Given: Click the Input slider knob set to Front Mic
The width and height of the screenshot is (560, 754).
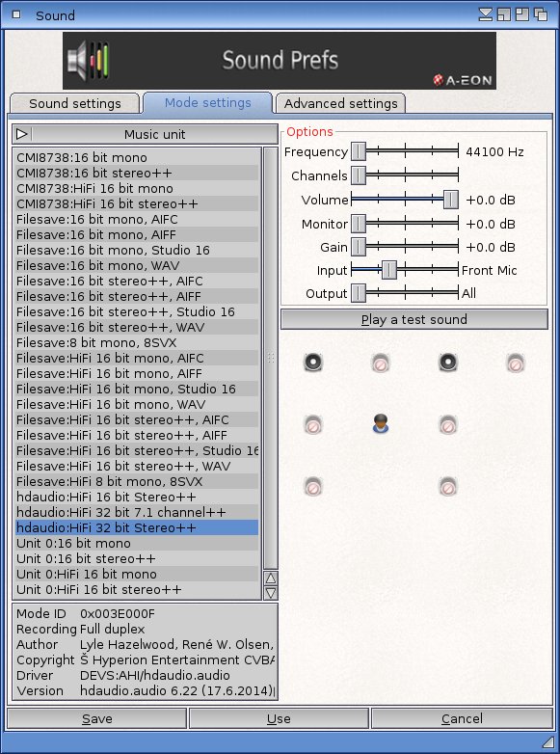Looking at the screenshot, I should click(389, 270).
